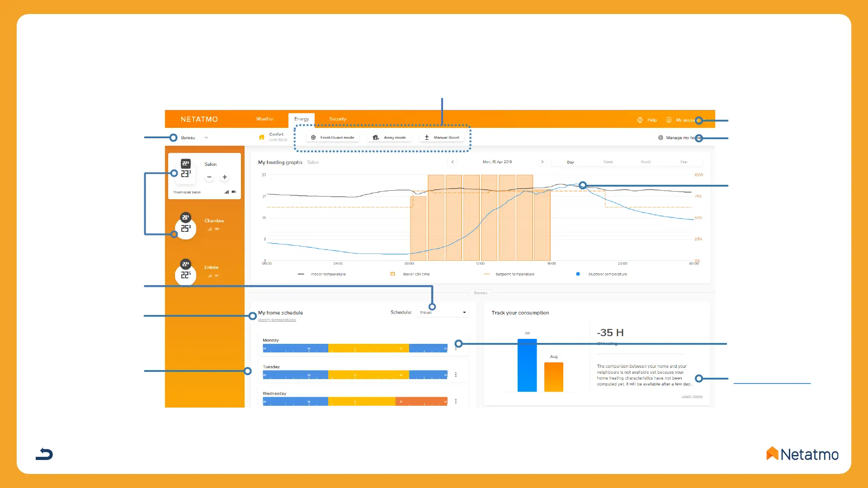Open My account user icon
Image resolution: width=868 pixels, height=488 pixels.
[x=669, y=120]
